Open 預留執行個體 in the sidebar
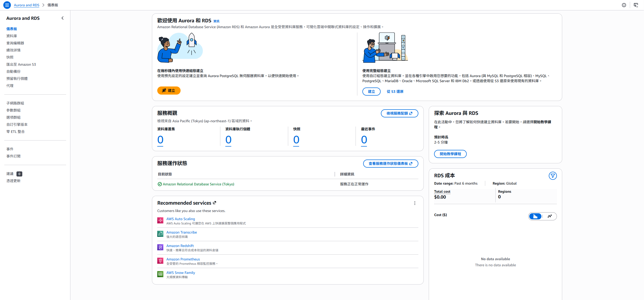Viewport: 644px width, 300px height. [17, 79]
